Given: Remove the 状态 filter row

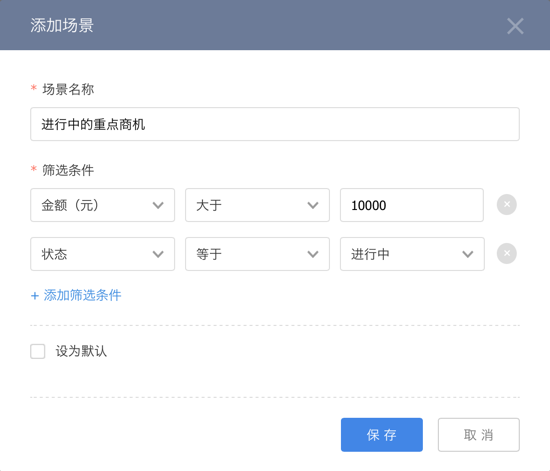Looking at the screenshot, I should pyautogui.click(x=507, y=253).
